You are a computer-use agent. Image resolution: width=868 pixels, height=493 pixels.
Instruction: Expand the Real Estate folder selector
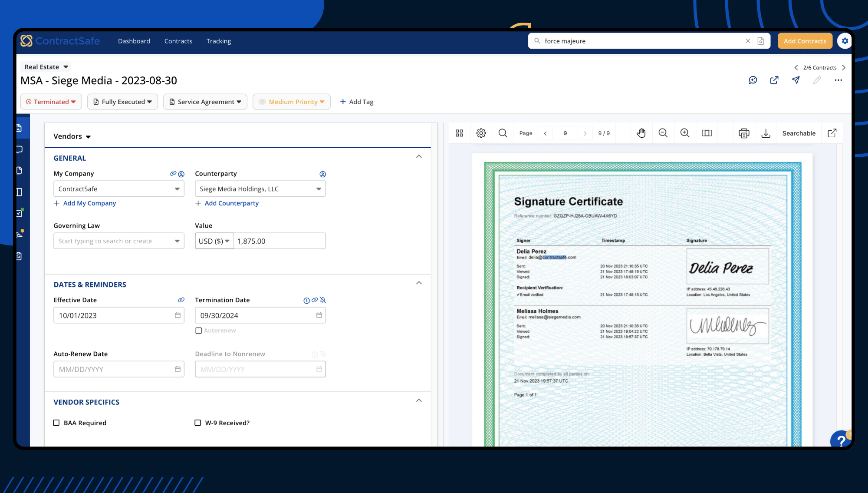45,66
